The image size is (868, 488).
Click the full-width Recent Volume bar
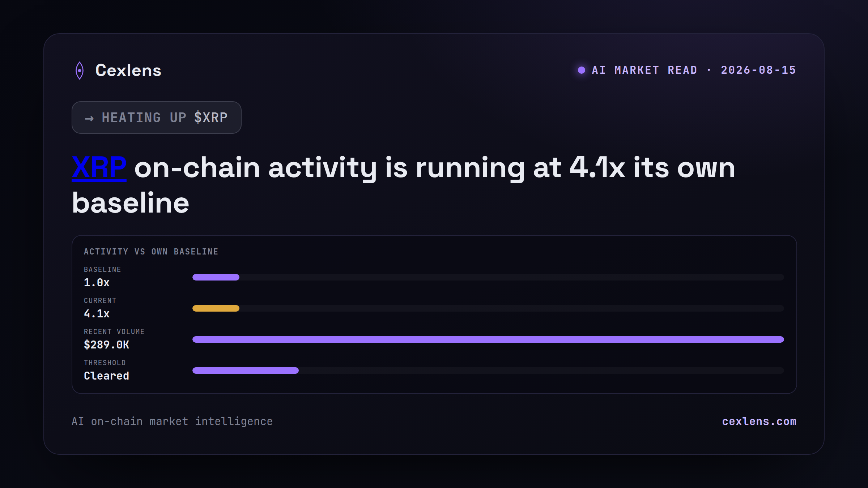pyautogui.click(x=488, y=339)
